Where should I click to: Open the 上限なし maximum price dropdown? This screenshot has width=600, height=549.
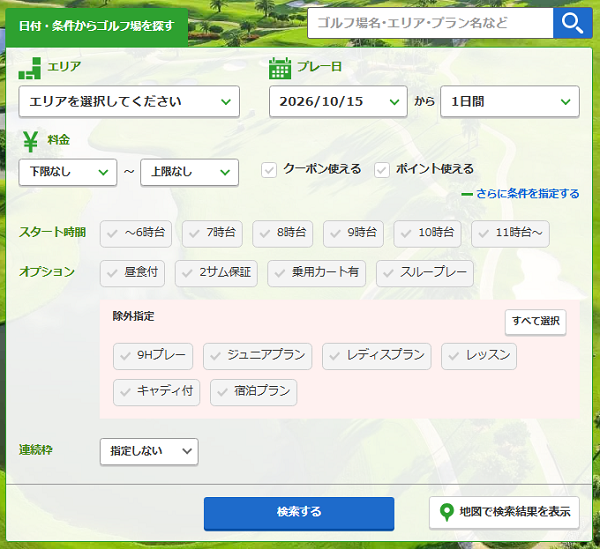click(189, 172)
